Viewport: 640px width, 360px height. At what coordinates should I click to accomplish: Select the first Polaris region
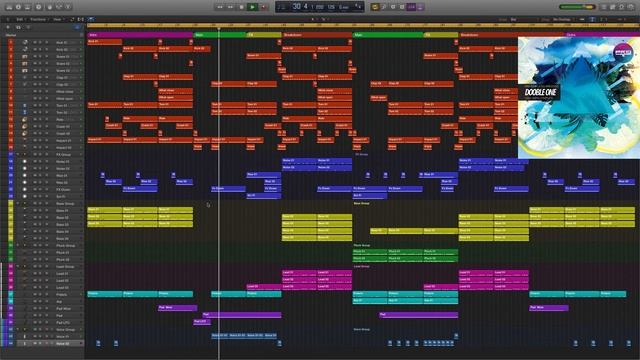[104, 294]
